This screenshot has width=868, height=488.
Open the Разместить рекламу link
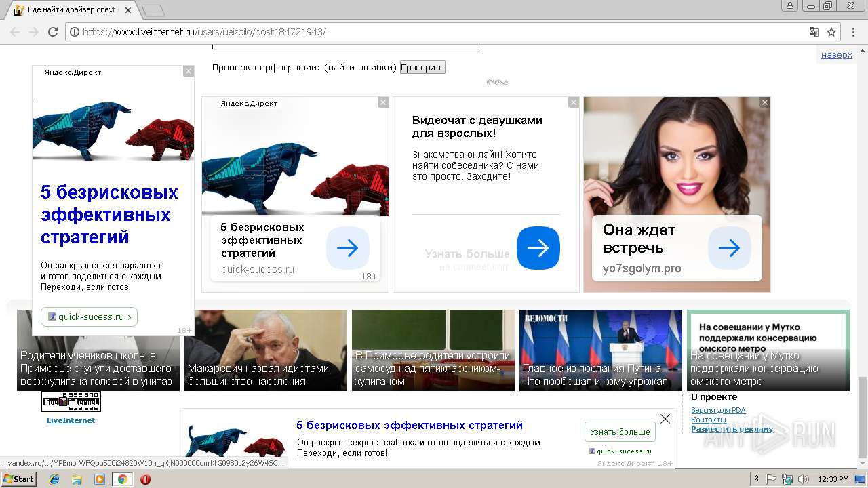click(732, 429)
